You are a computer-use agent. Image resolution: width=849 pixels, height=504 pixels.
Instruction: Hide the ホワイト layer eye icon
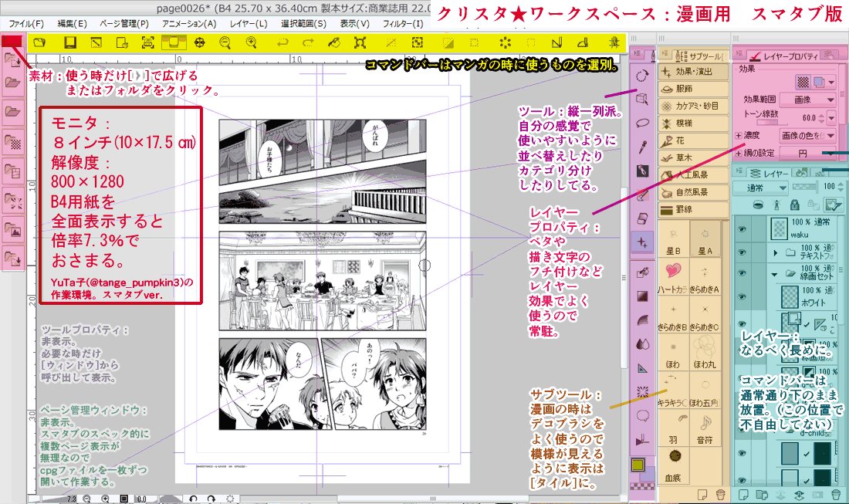[742, 296]
